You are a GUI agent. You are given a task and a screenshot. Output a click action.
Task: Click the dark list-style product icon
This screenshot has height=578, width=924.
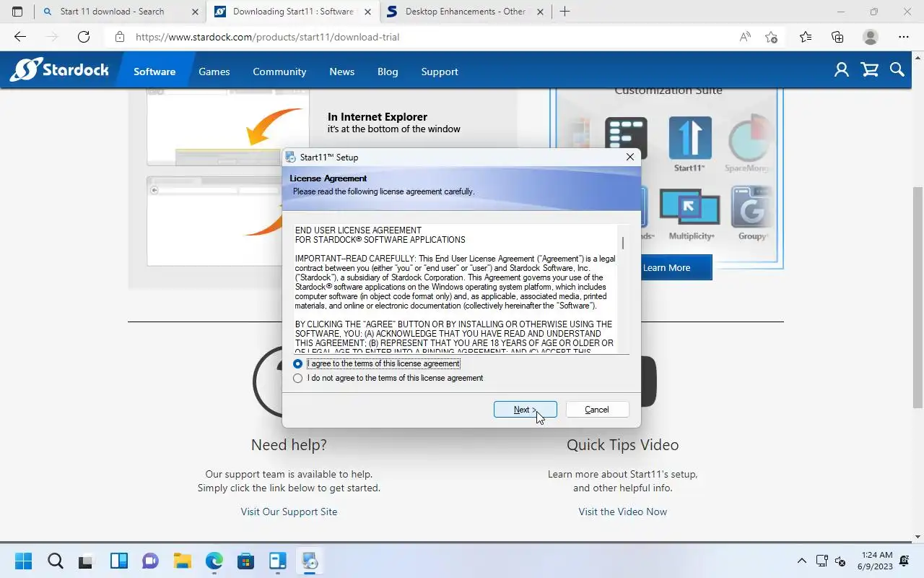coord(626,138)
